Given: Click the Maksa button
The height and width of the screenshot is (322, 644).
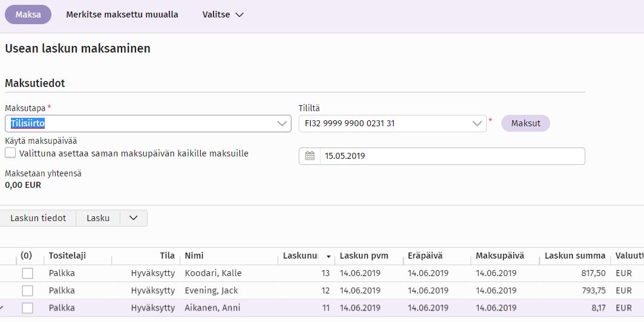Looking at the screenshot, I should [x=28, y=14].
